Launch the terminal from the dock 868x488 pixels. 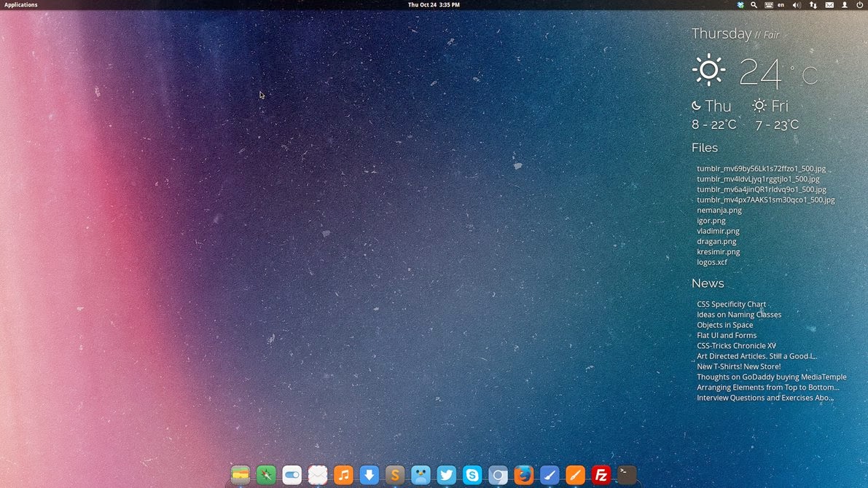tap(627, 475)
